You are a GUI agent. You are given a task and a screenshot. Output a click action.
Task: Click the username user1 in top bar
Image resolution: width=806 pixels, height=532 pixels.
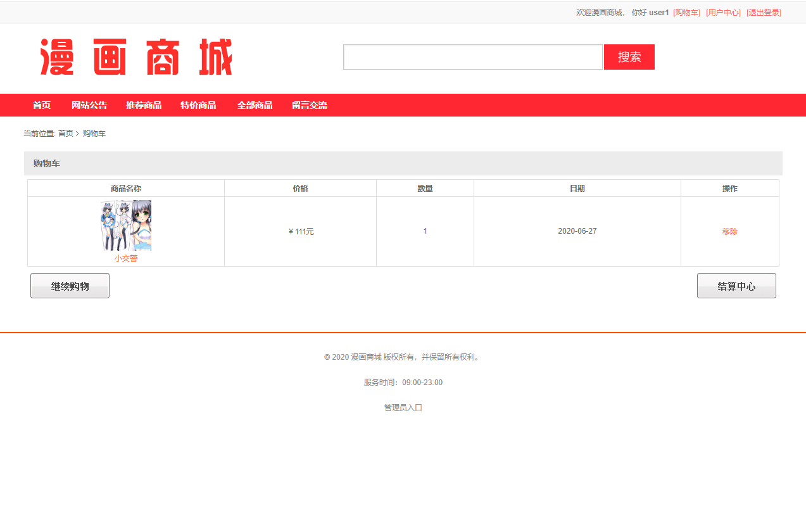coord(659,13)
